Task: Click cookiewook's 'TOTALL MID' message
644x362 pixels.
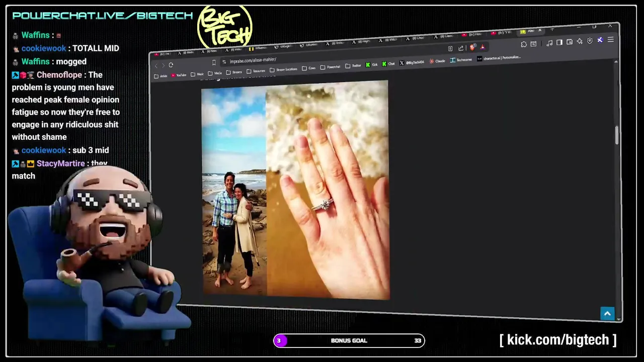Action: pyautogui.click(x=96, y=48)
